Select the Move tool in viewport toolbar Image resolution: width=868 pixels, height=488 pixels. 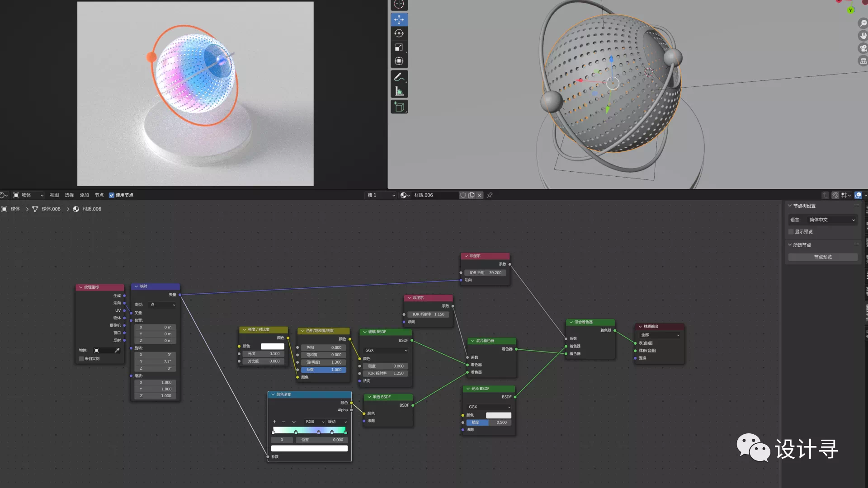click(x=399, y=19)
